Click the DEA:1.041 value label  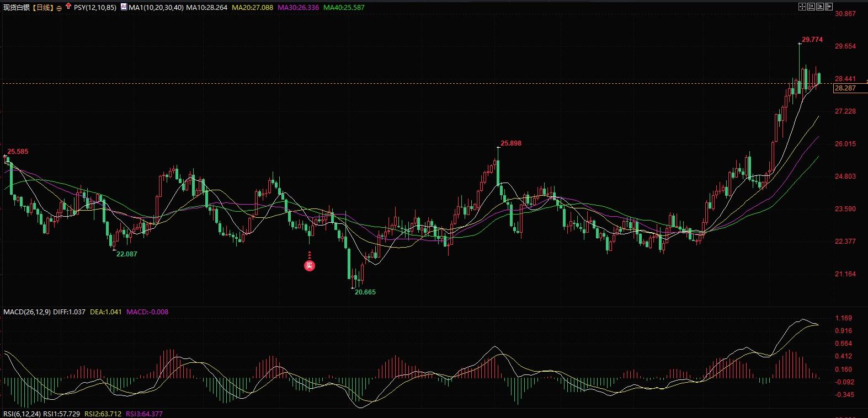coord(106,312)
